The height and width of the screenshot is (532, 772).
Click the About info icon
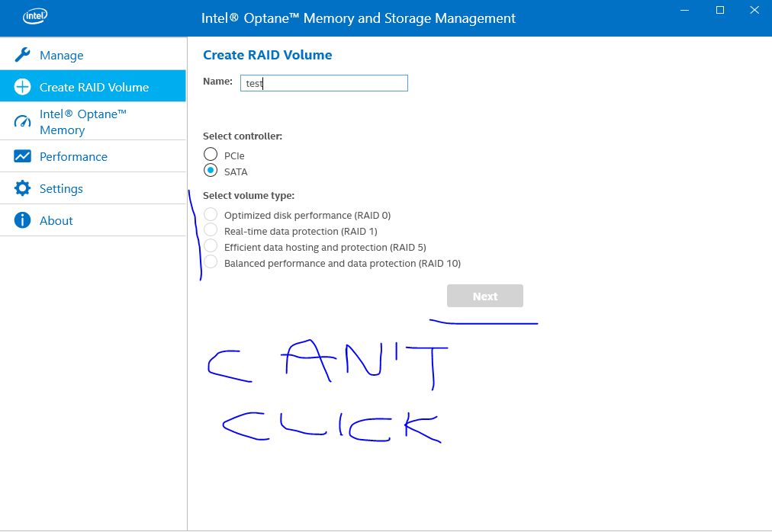point(22,220)
